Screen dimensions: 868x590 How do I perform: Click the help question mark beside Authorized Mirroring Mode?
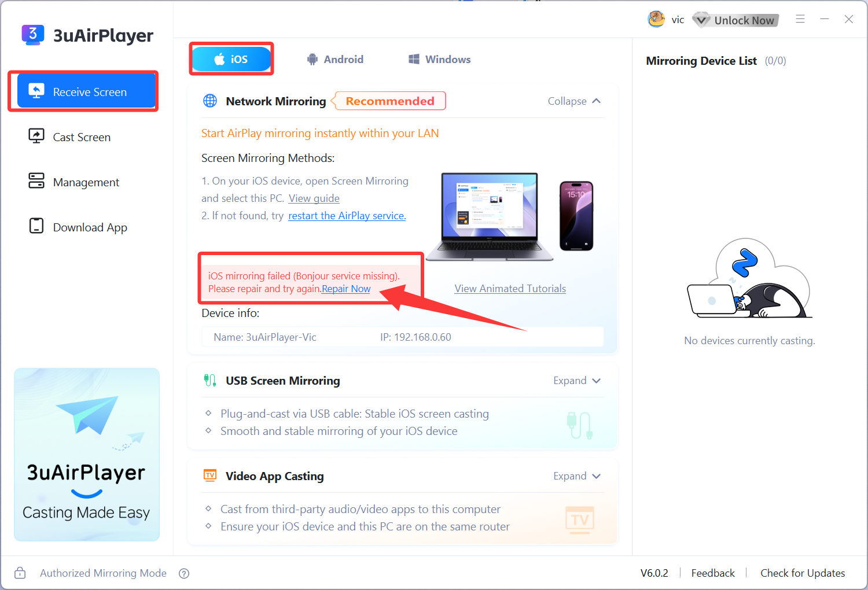pyautogui.click(x=184, y=573)
